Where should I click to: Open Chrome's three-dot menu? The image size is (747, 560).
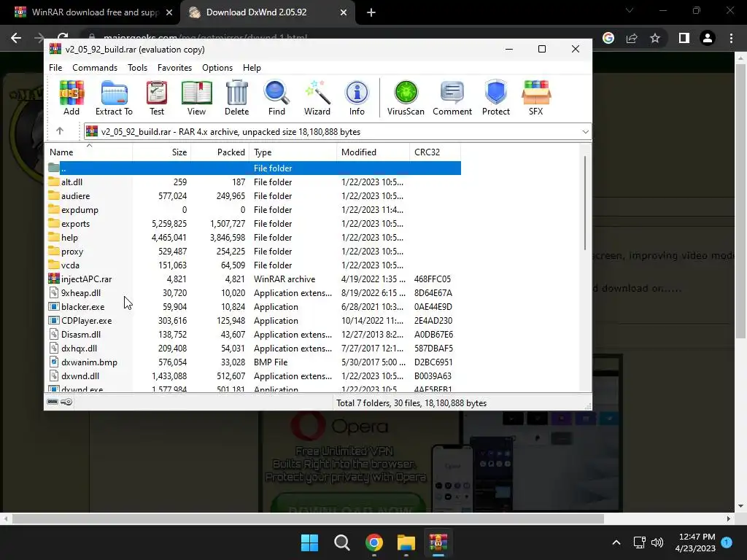click(x=731, y=38)
